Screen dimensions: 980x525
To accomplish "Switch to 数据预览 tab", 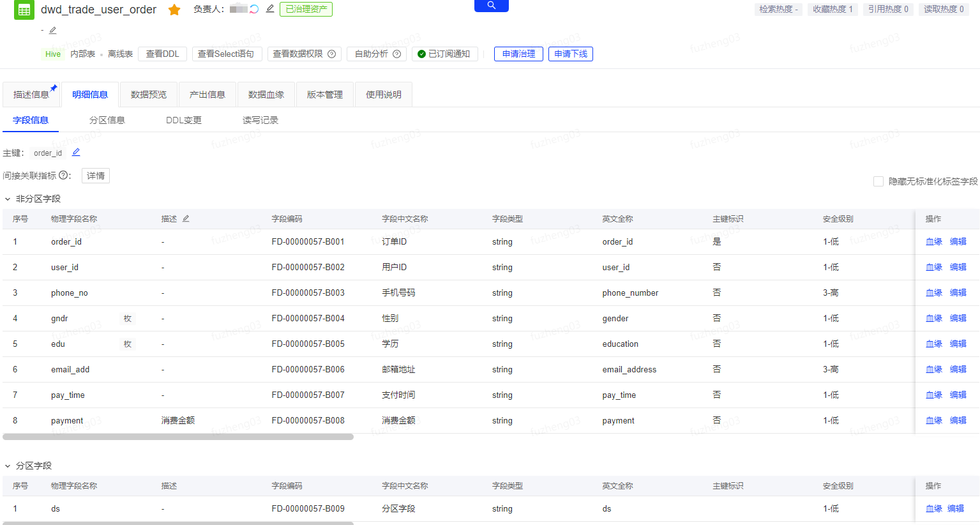I will pyautogui.click(x=149, y=95).
